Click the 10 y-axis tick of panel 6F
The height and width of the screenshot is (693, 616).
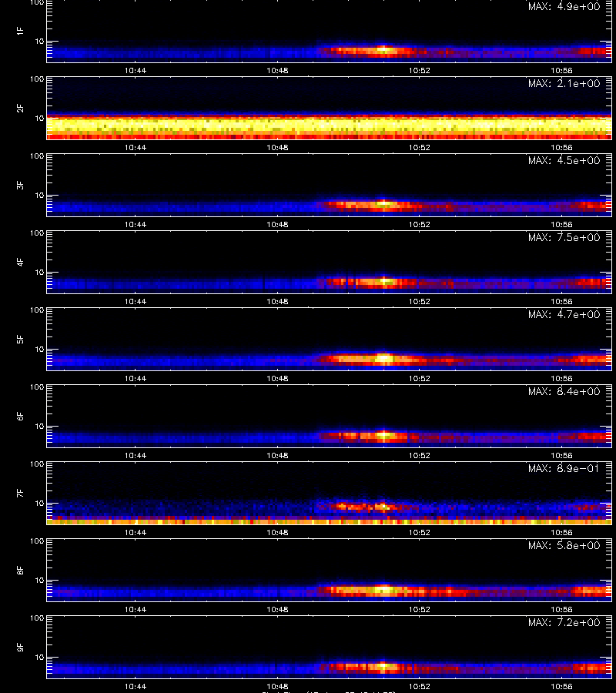[x=39, y=426]
